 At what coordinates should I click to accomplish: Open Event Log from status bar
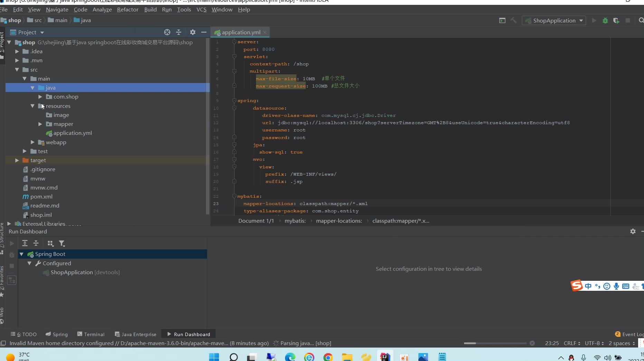(x=629, y=334)
